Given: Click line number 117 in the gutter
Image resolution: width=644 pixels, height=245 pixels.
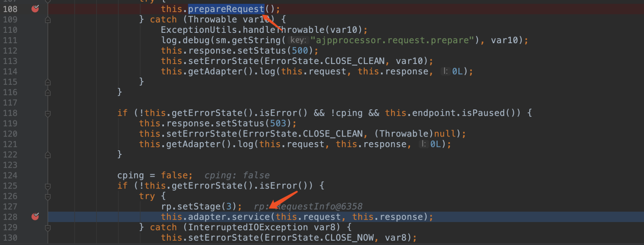Looking at the screenshot, I should click(10, 102).
